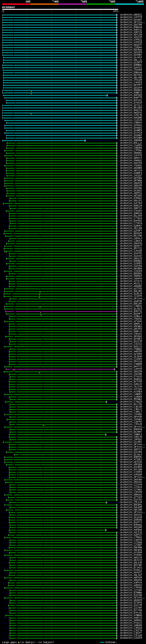Select the UniRef100_B7R662 label

(x=131, y=198)
